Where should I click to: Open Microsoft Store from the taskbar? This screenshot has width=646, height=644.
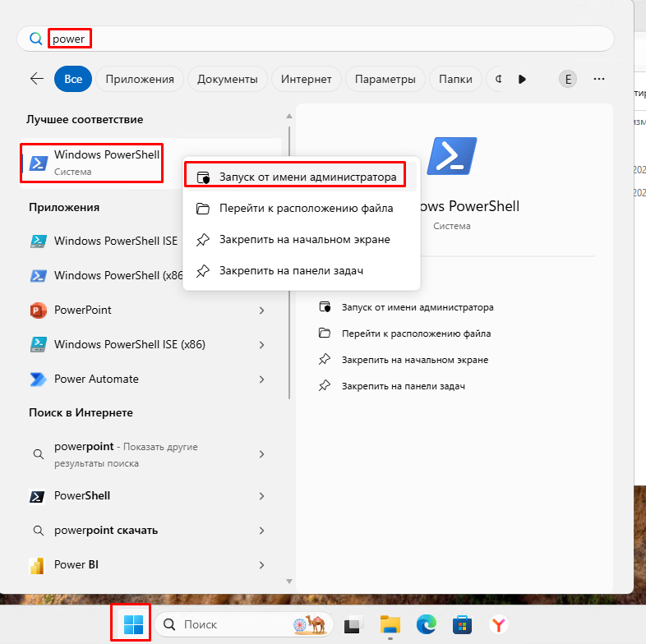pyautogui.click(x=462, y=624)
